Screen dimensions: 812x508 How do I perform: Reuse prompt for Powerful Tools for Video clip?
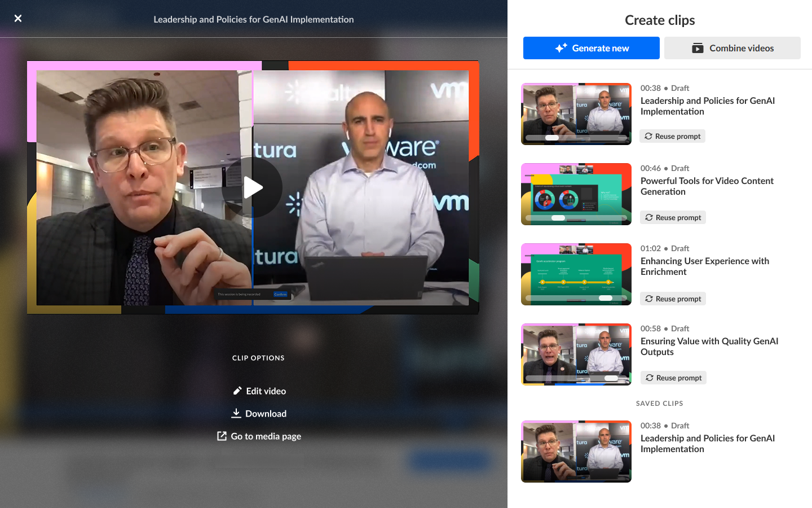(x=673, y=217)
